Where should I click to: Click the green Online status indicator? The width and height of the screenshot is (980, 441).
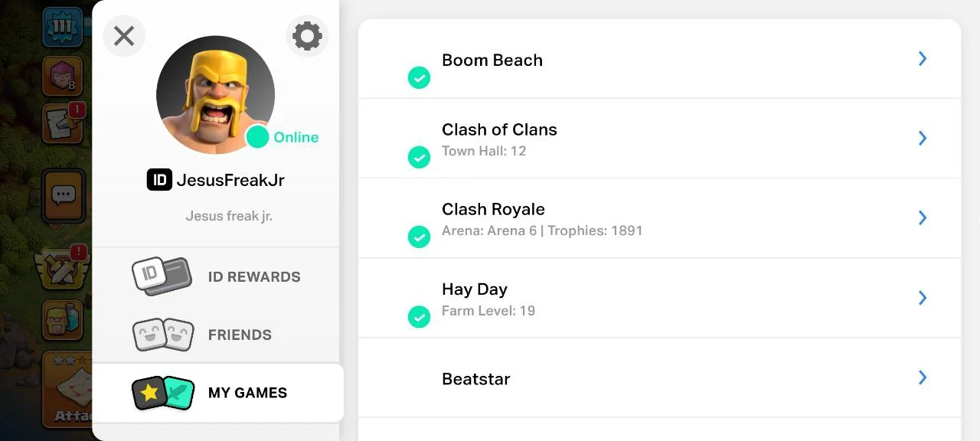click(x=258, y=137)
